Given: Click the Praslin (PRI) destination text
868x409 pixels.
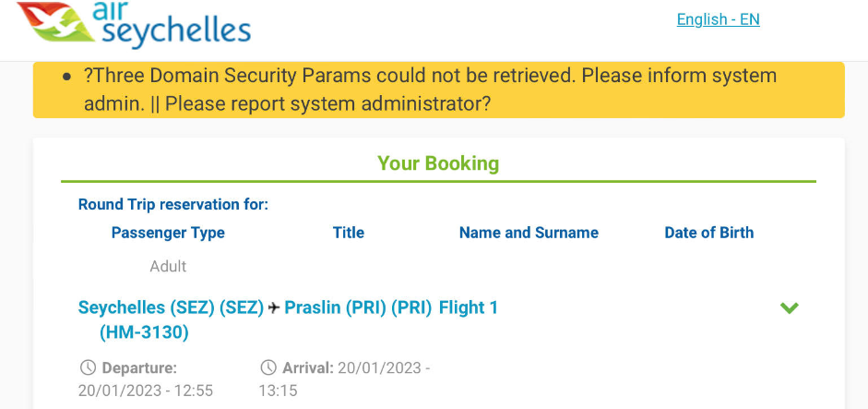Looking at the screenshot, I should point(358,307).
